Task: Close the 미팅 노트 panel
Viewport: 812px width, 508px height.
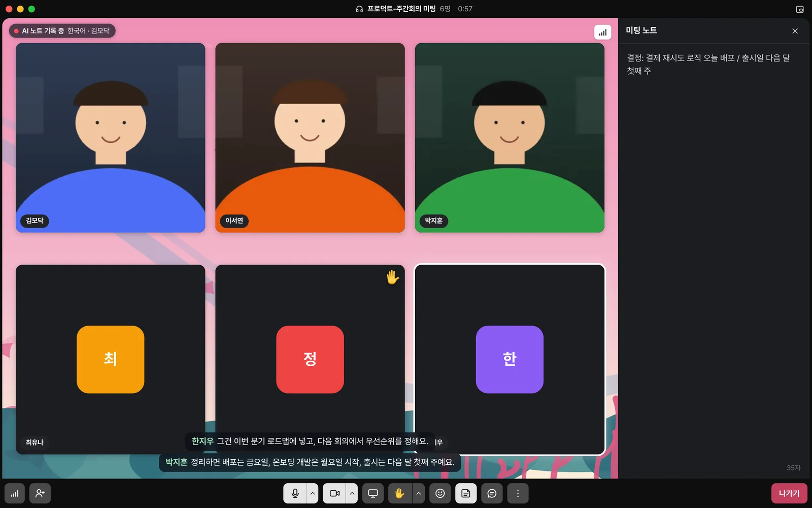Action: tap(795, 31)
